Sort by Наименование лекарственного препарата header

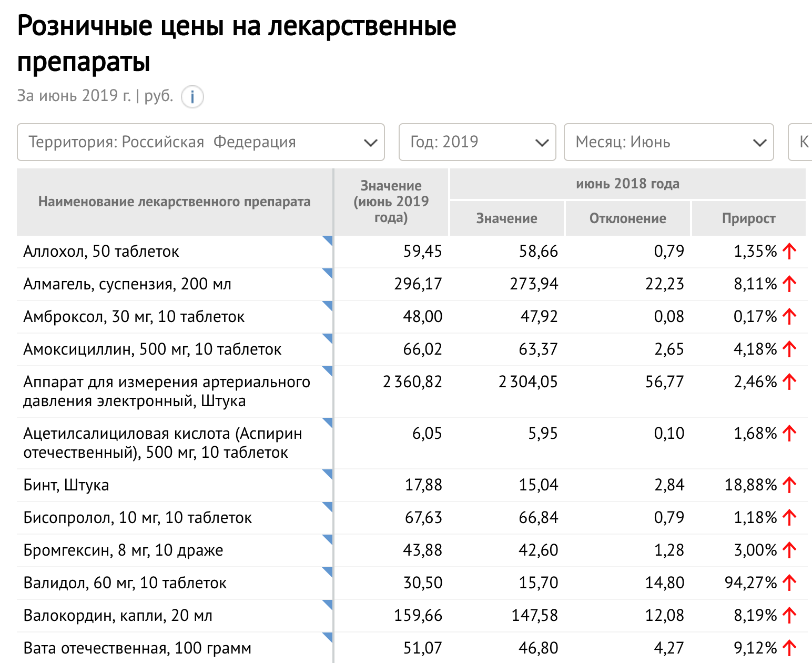174,202
